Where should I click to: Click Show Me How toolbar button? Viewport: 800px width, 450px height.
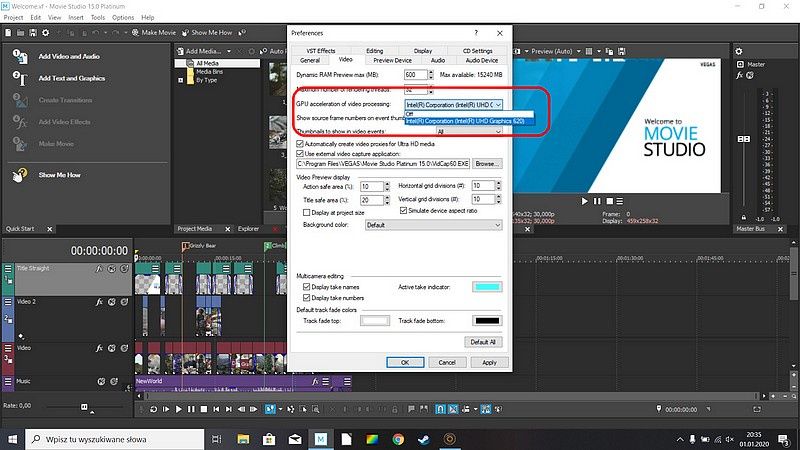207,33
